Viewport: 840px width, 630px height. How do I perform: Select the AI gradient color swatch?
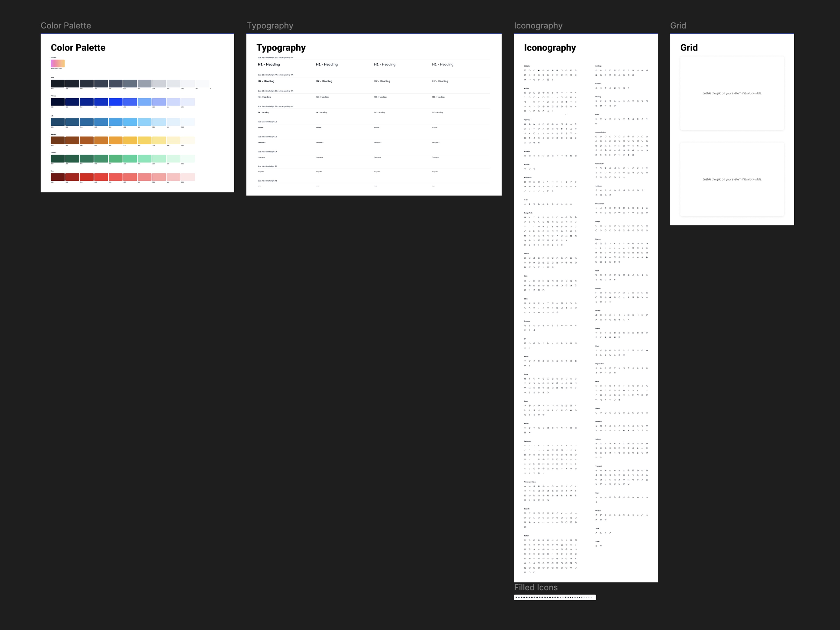[x=58, y=63]
